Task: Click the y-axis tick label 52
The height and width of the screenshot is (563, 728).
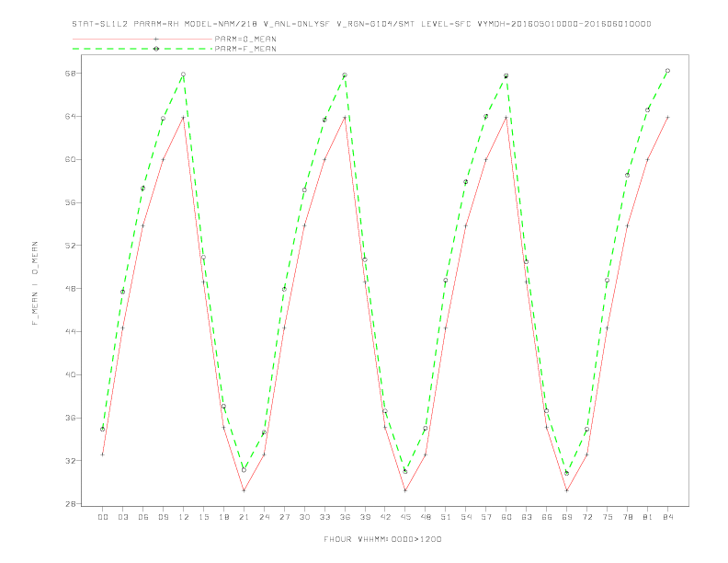Action: click(x=70, y=246)
